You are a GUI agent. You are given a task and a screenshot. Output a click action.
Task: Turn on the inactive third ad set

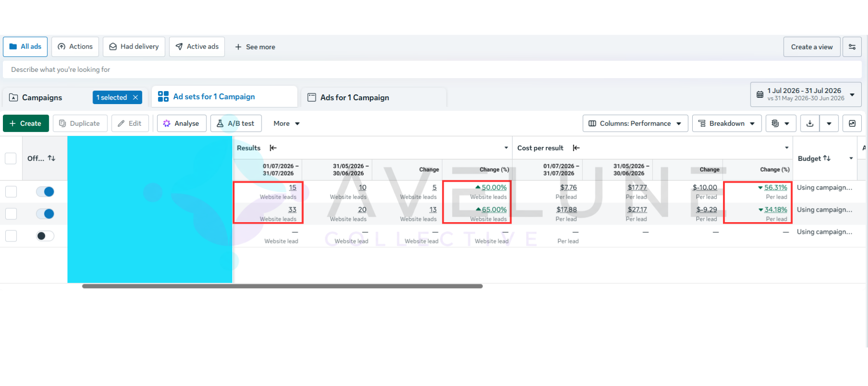45,236
